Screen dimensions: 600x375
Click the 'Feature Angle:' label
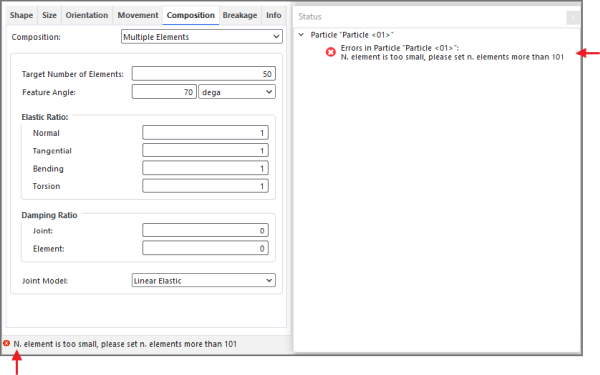pyautogui.click(x=49, y=92)
